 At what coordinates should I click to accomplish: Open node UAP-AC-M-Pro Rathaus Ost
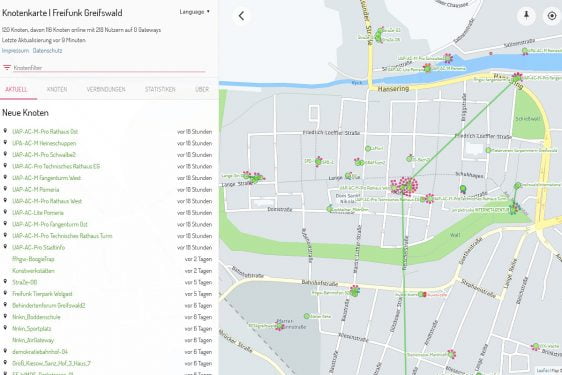click(45, 132)
